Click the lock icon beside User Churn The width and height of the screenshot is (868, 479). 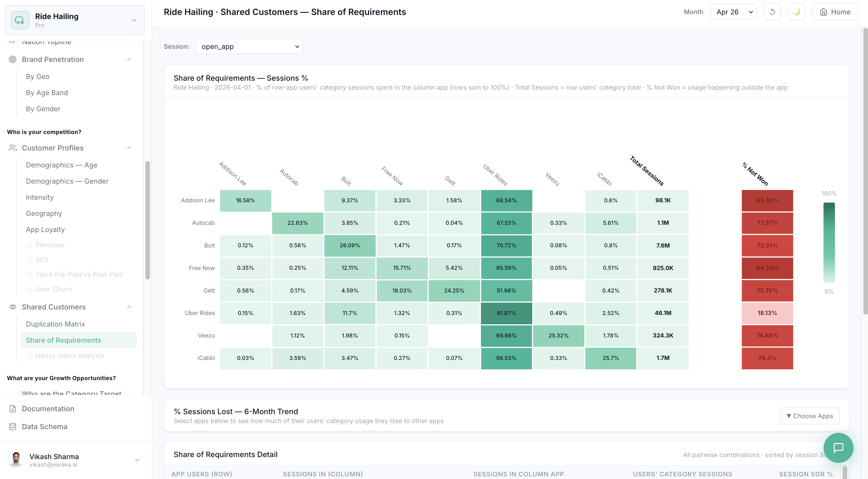click(x=29, y=289)
